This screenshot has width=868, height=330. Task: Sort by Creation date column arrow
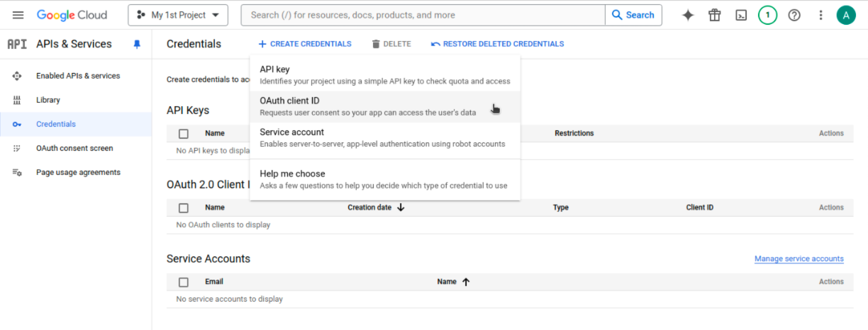pyautogui.click(x=401, y=207)
